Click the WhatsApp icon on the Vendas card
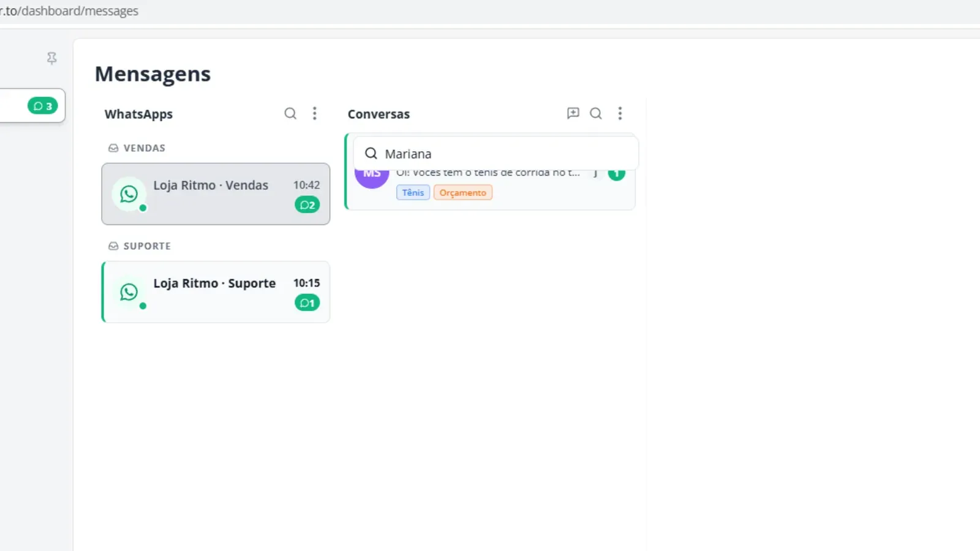 129,194
